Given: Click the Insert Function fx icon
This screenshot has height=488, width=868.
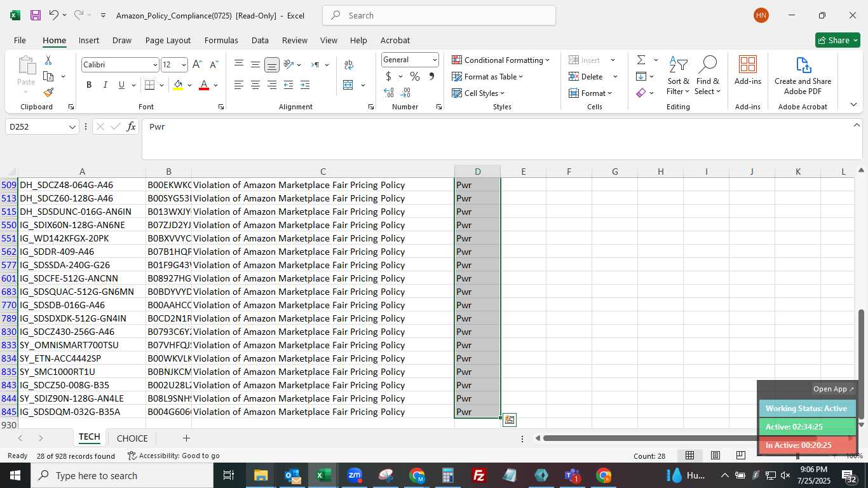Looking at the screenshot, I should (x=131, y=126).
